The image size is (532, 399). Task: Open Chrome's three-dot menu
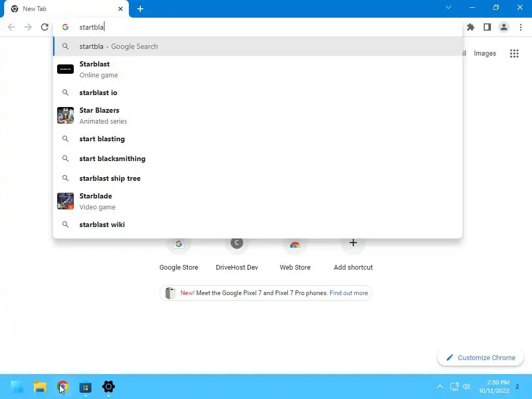click(521, 27)
